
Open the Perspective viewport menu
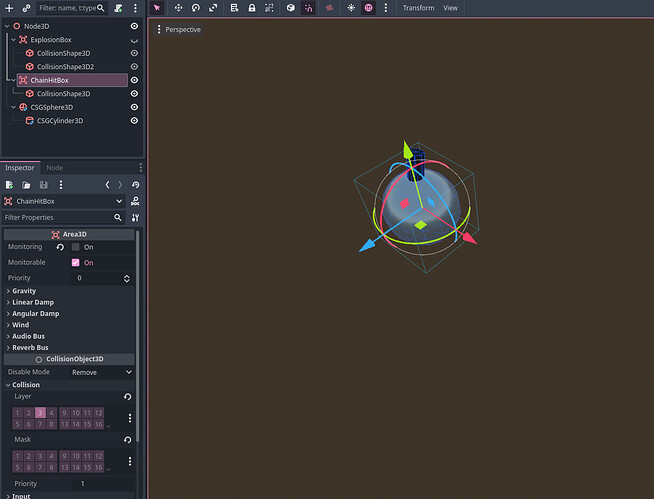(179, 30)
